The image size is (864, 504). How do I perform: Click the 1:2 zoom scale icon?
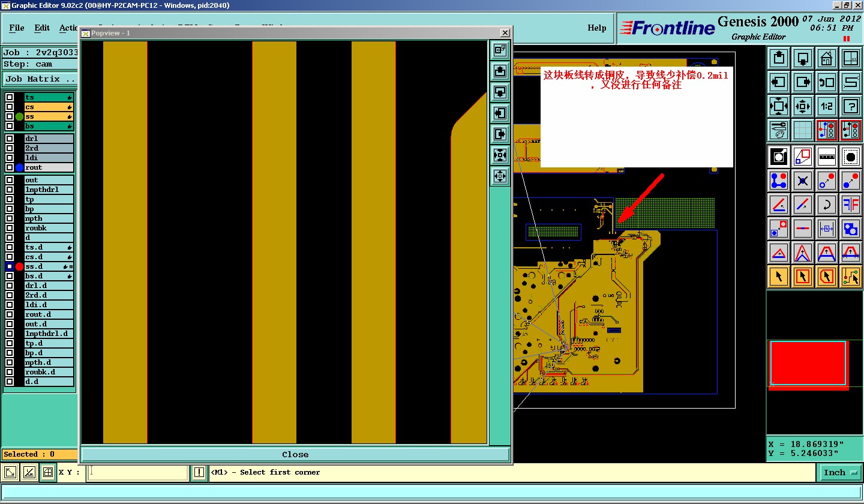tap(827, 106)
